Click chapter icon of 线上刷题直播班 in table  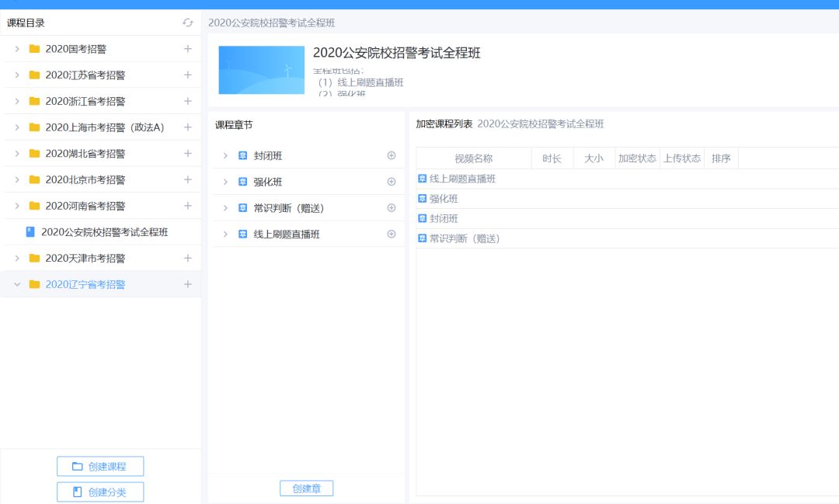422,179
